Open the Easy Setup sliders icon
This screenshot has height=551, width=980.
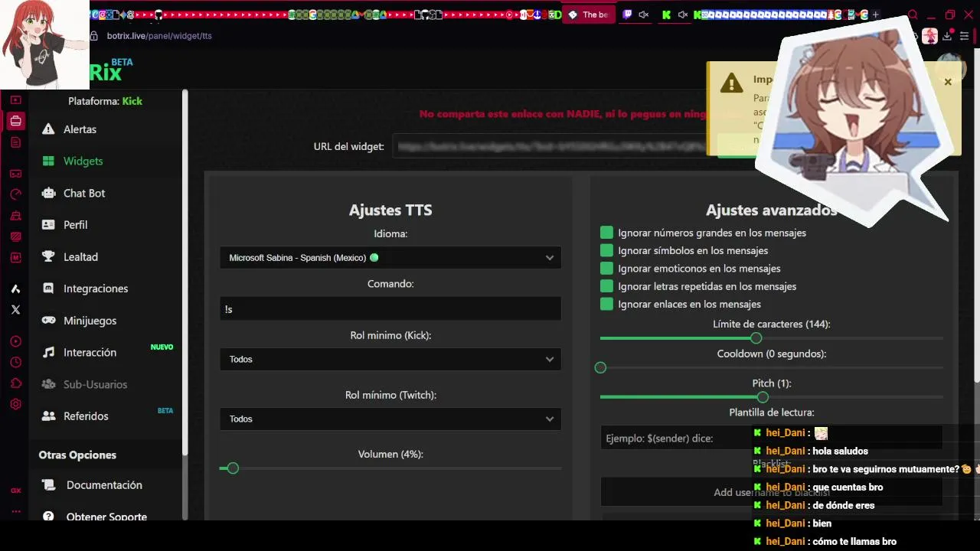click(964, 36)
